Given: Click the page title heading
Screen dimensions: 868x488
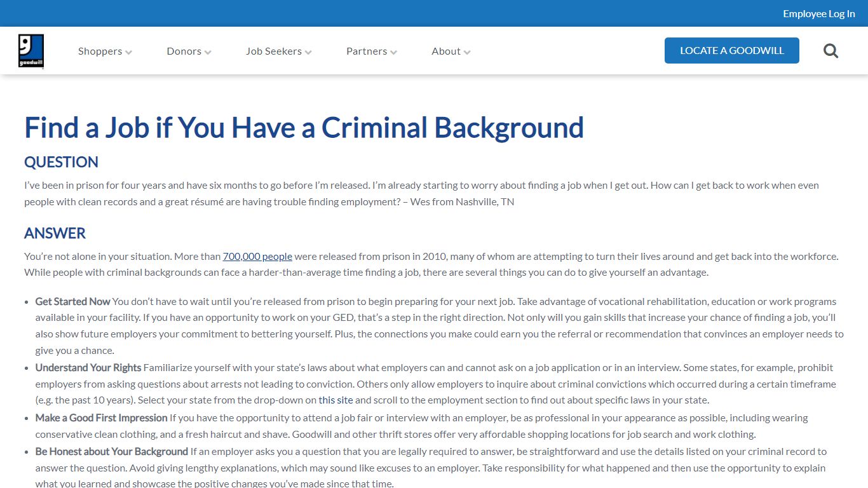Looking at the screenshot, I should pyautogui.click(x=304, y=127).
